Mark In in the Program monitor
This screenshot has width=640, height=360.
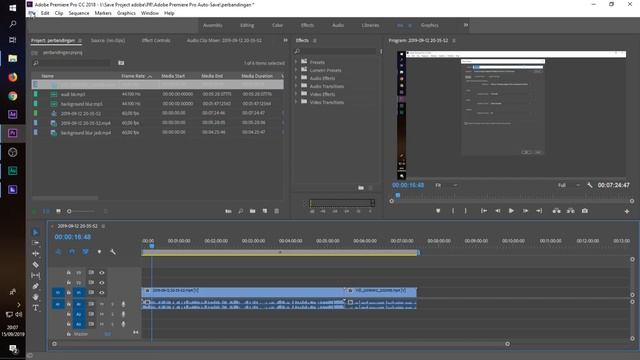click(x=453, y=211)
